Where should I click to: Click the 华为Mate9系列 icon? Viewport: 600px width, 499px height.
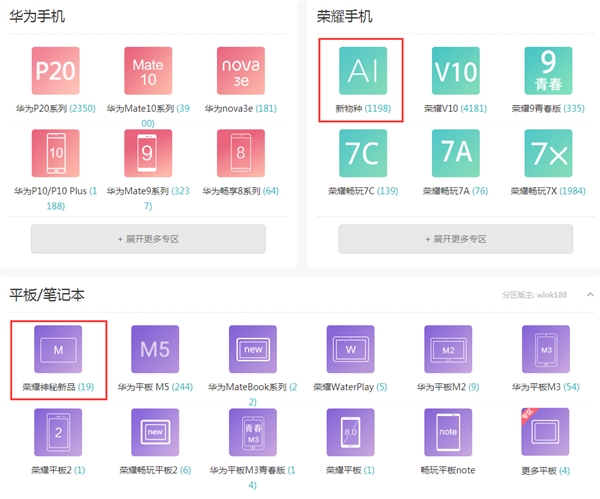click(149, 153)
